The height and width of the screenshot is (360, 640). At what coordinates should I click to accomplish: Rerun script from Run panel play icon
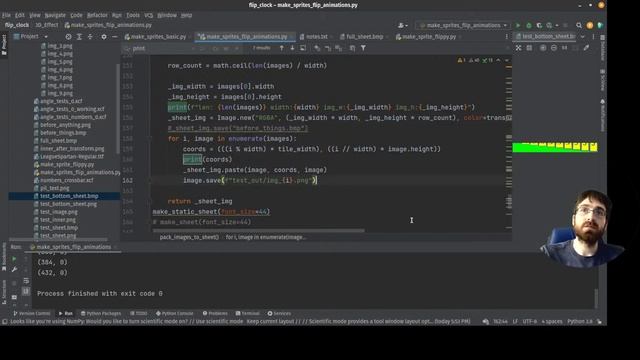(x=14, y=259)
